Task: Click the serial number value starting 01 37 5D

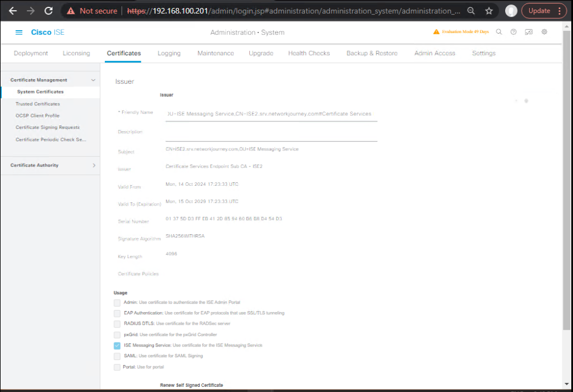Action: 223,219
